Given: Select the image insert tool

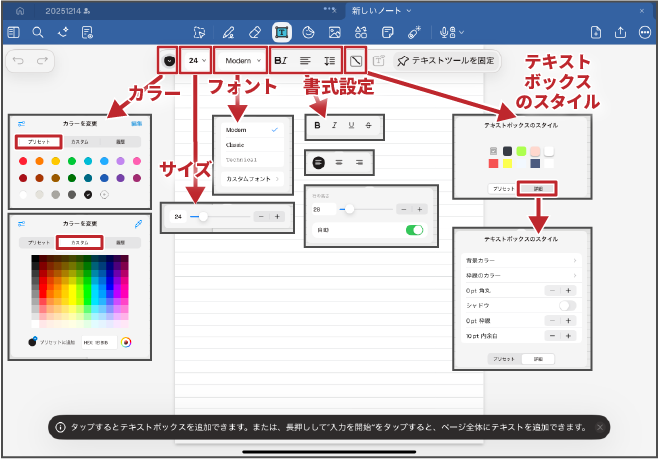Looking at the screenshot, I should pyautogui.click(x=335, y=32).
